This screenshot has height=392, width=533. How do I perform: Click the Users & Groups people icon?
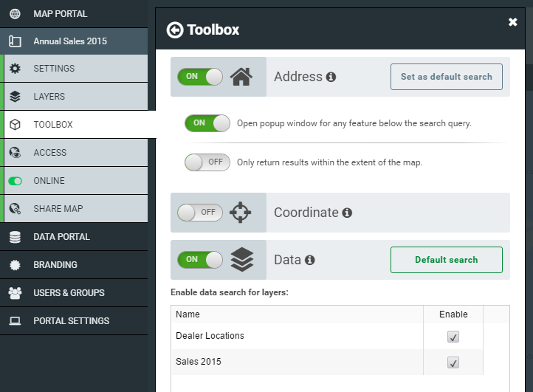(x=15, y=293)
